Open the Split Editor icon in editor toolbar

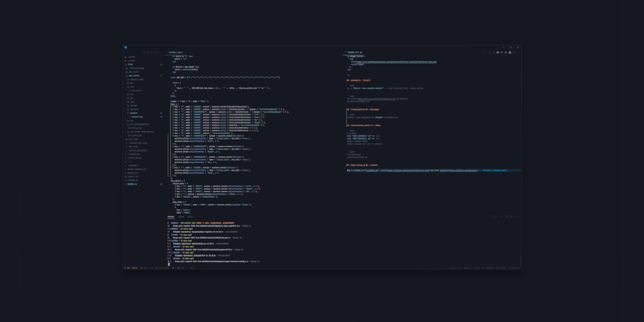click(494, 52)
